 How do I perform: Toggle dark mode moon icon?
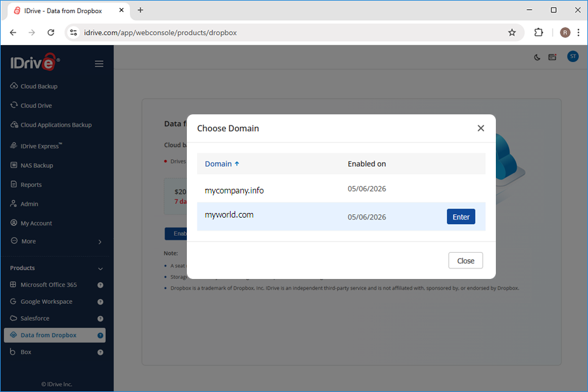pyautogui.click(x=537, y=57)
